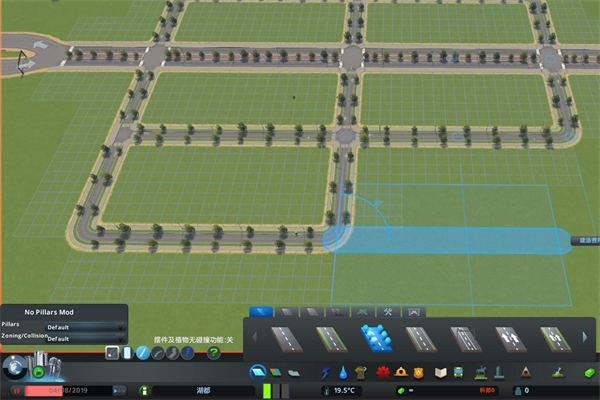Screen dimensions: 600x400
Task: Switch to the second roads tab
Action: click(x=287, y=312)
